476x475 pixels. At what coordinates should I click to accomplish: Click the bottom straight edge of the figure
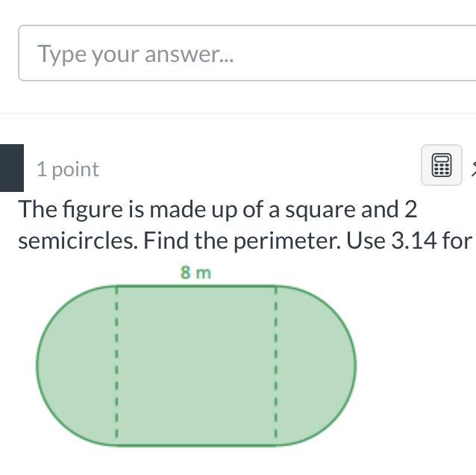(x=196, y=446)
